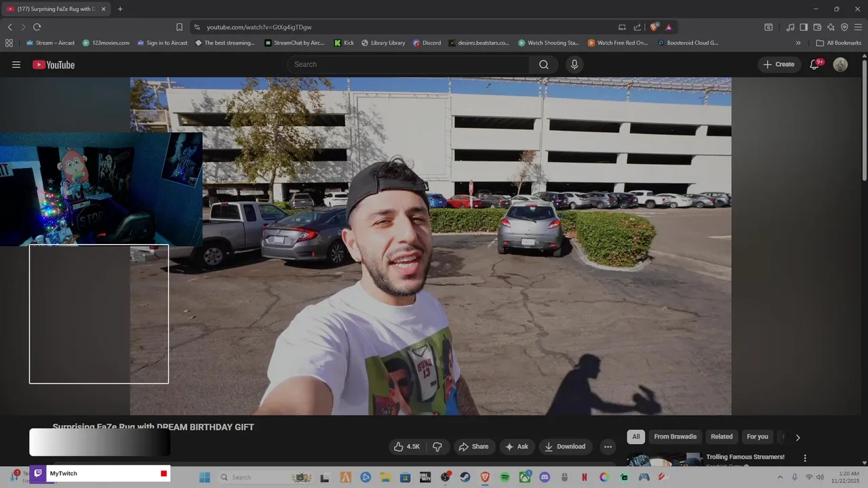Open the YouTube guide hamburger menu

(16, 64)
